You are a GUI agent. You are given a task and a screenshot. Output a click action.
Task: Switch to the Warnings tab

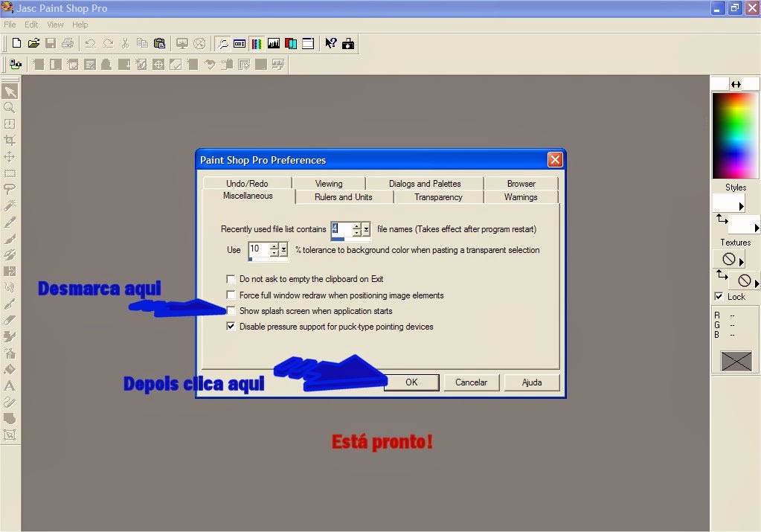[521, 197]
